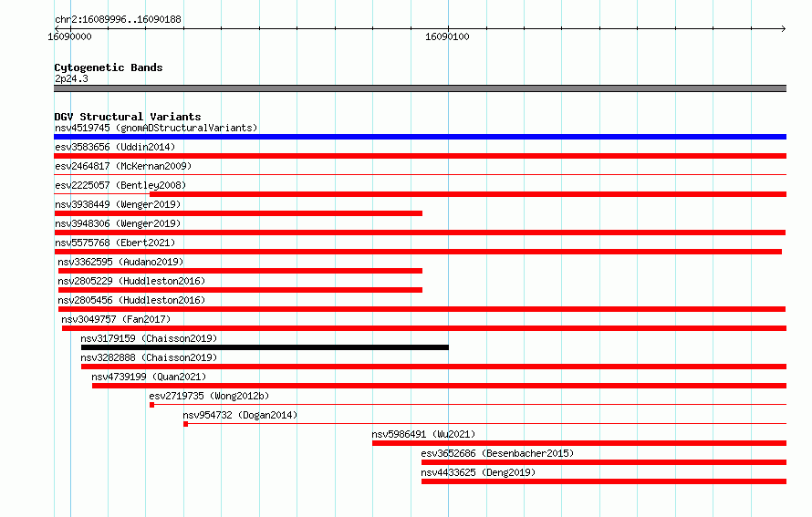Click the black nsv3179159 variant bar
The image size is (812, 517).
point(265,347)
